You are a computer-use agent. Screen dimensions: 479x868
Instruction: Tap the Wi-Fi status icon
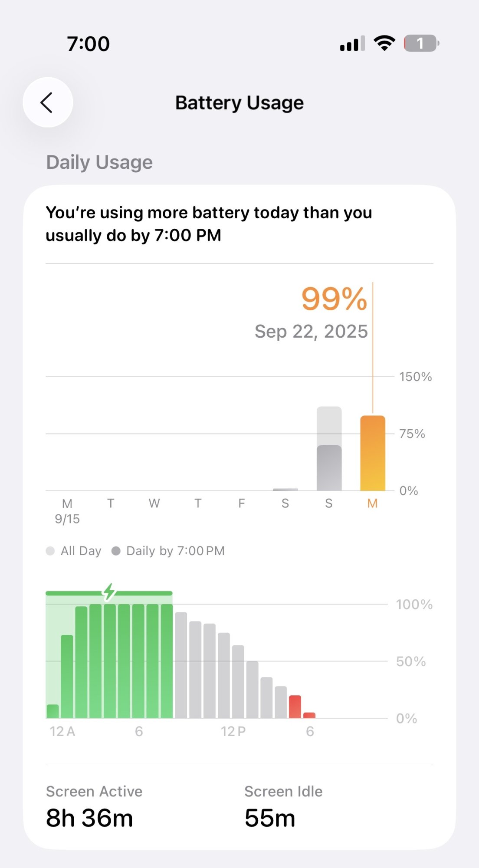[x=384, y=43]
